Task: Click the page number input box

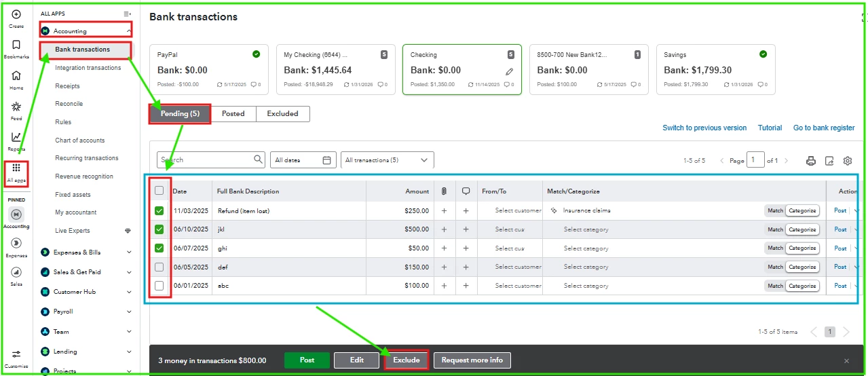Action: pos(755,160)
